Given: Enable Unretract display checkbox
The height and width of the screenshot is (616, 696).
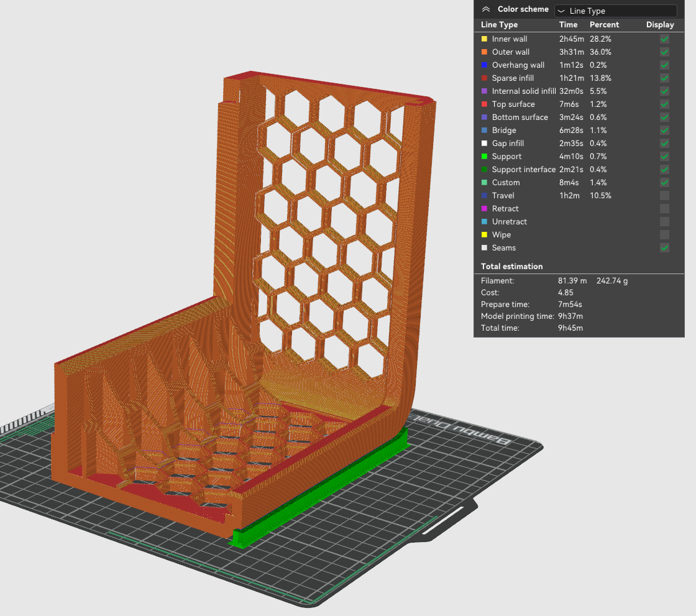Looking at the screenshot, I should pyautogui.click(x=664, y=222).
